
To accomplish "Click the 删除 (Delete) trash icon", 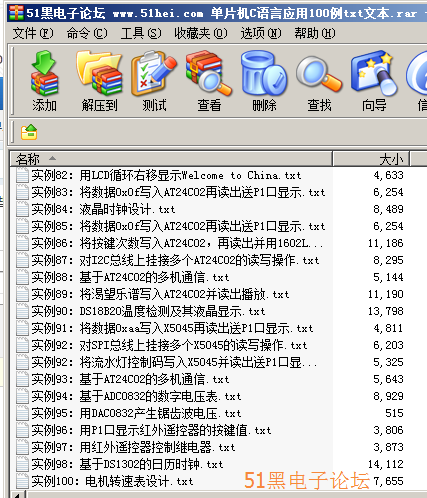I will [264, 81].
